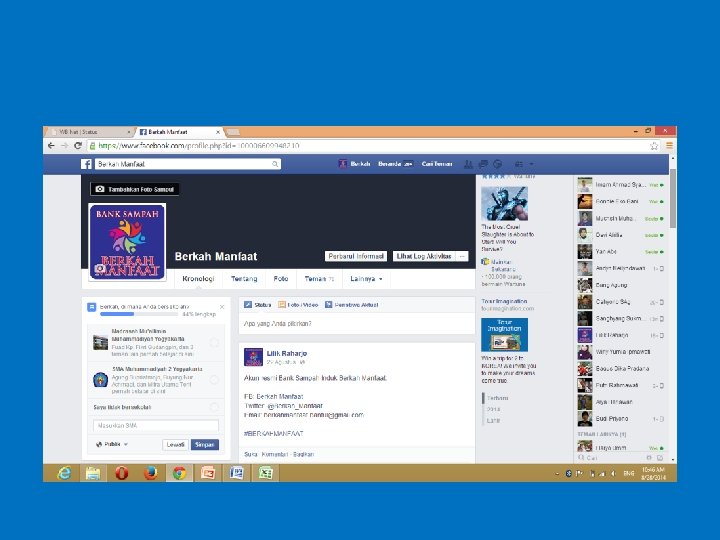Click Komentar under the post
The height and width of the screenshot is (540, 720).
tap(275, 454)
